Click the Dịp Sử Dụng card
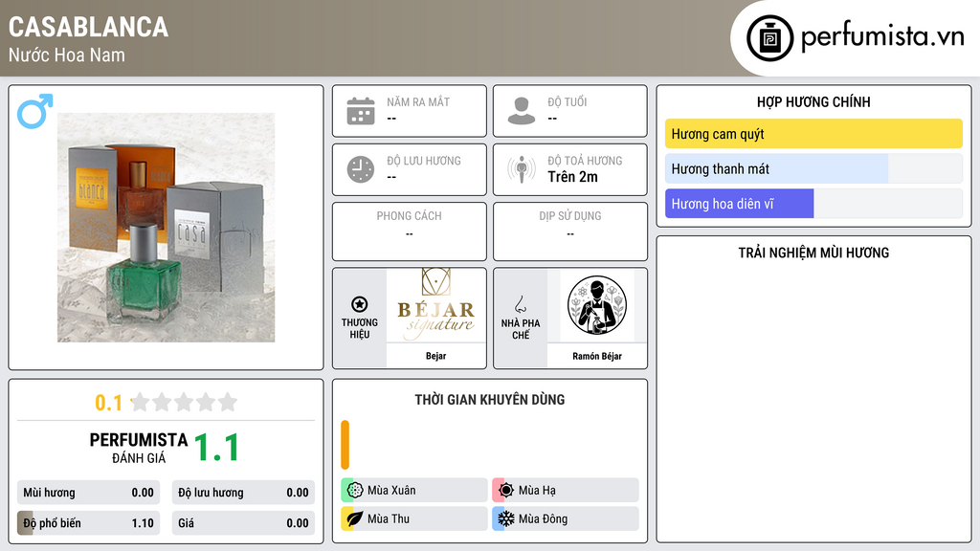The height and width of the screenshot is (551, 980). pos(570,231)
